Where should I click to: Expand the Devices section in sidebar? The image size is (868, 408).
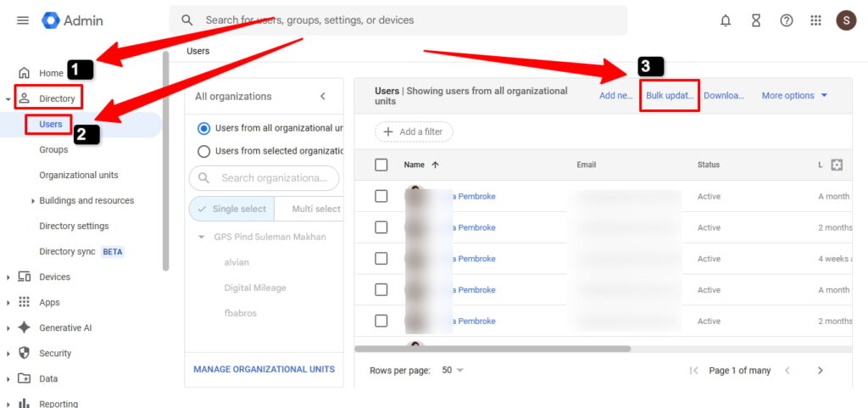coord(8,277)
